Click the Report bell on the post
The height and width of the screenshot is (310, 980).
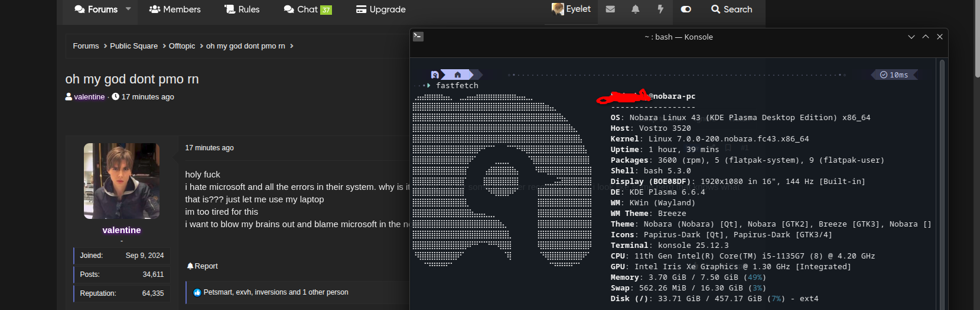190,266
